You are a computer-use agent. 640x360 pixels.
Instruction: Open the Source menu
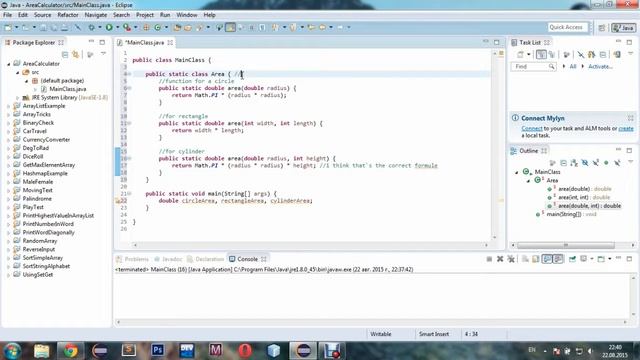pos(42,15)
